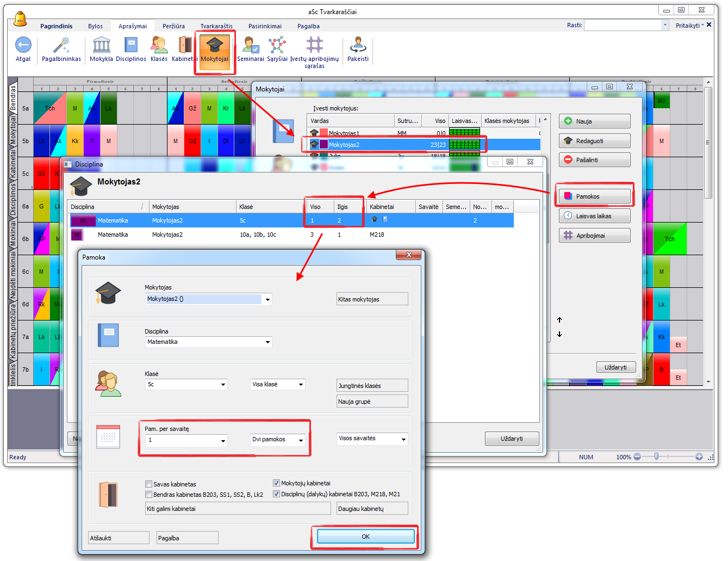
Task: Open the Tvarkaraštis ribbon tab
Action: coord(216,26)
